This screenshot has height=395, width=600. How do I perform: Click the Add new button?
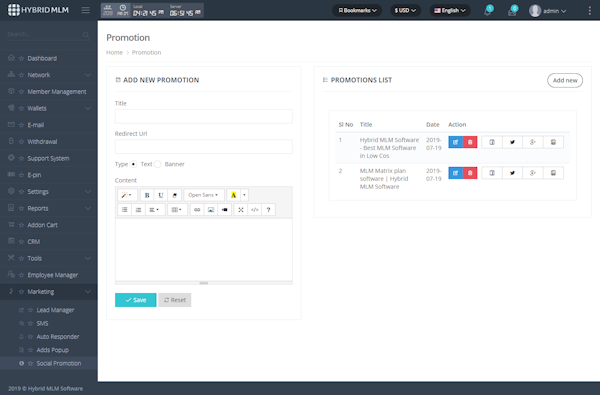pos(565,80)
